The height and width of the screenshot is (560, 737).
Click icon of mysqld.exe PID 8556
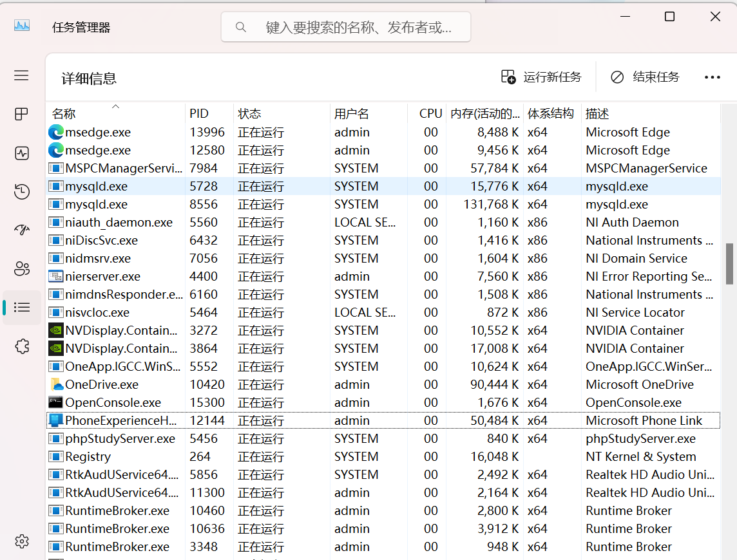point(56,204)
